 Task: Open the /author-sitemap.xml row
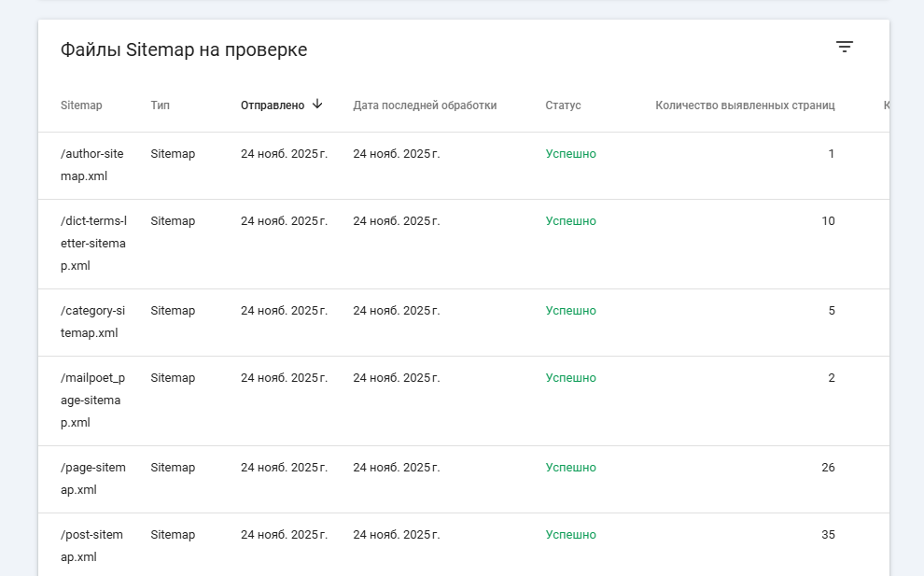(x=91, y=165)
